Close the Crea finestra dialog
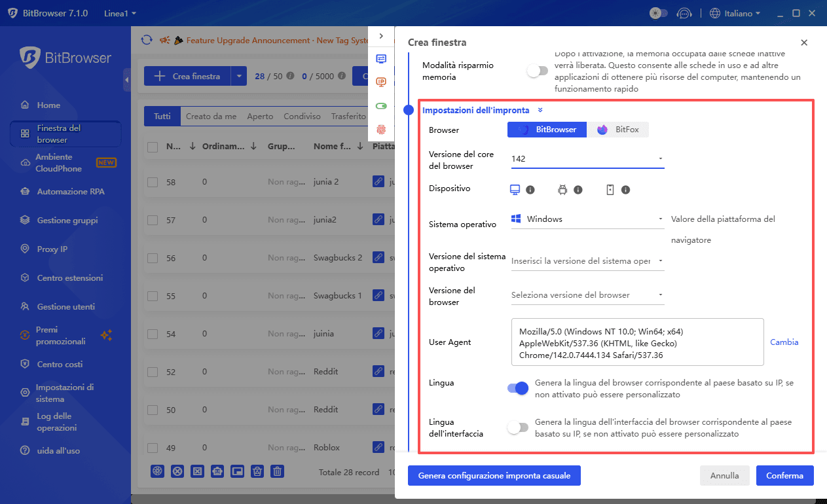This screenshot has height=504, width=827. (804, 43)
